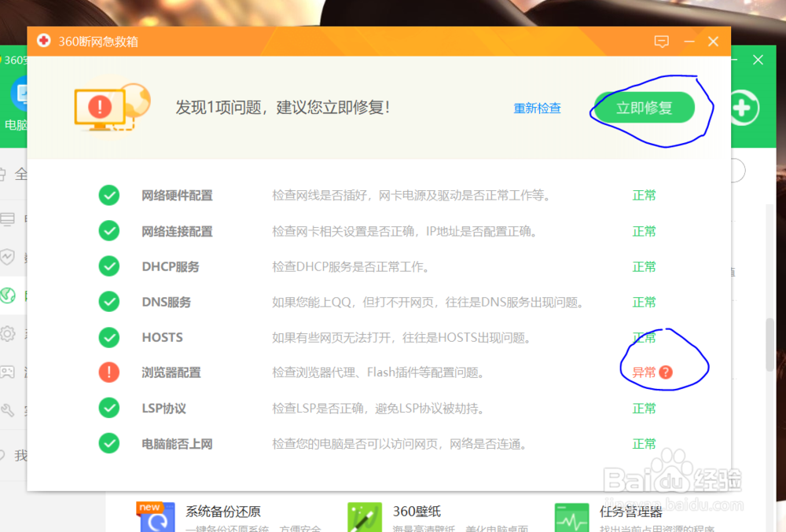Select the DHCP服务 item label
This screenshot has width=786, height=532.
171,267
